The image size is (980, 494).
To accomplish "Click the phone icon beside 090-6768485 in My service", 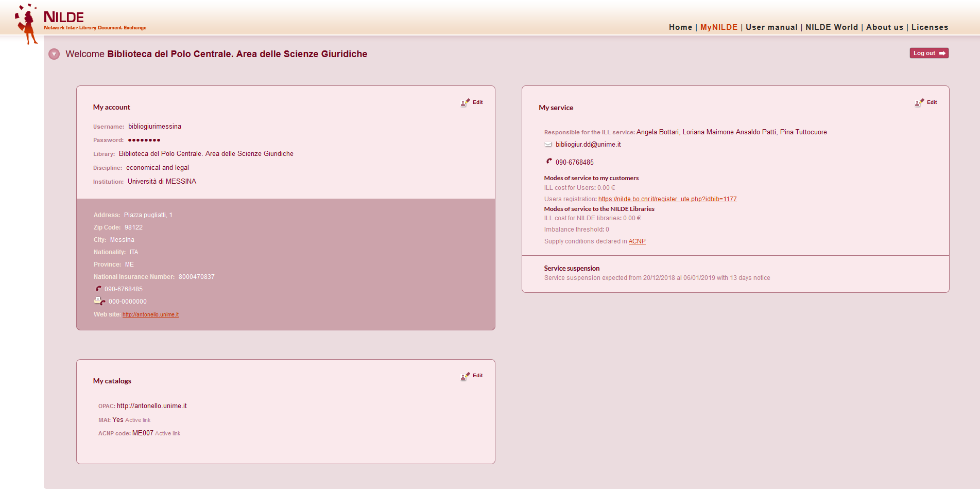I will click(x=549, y=161).
